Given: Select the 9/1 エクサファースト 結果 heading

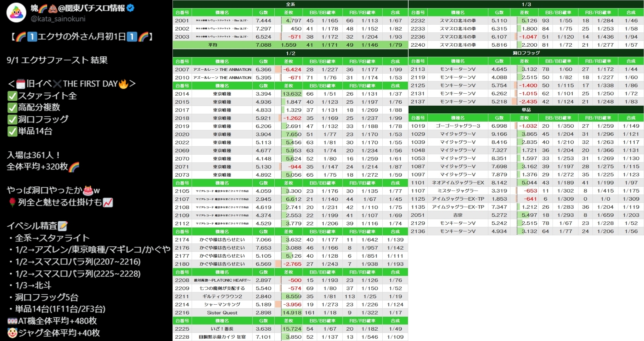Looking at the screenshot, I should point(57,60).
